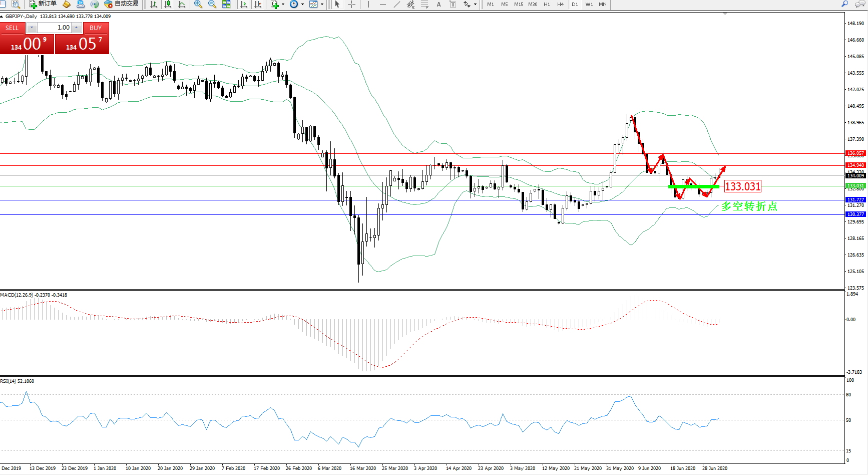Draw a trendline with line tool
This screenshot has height=475, width=868.
pos(397,4)
